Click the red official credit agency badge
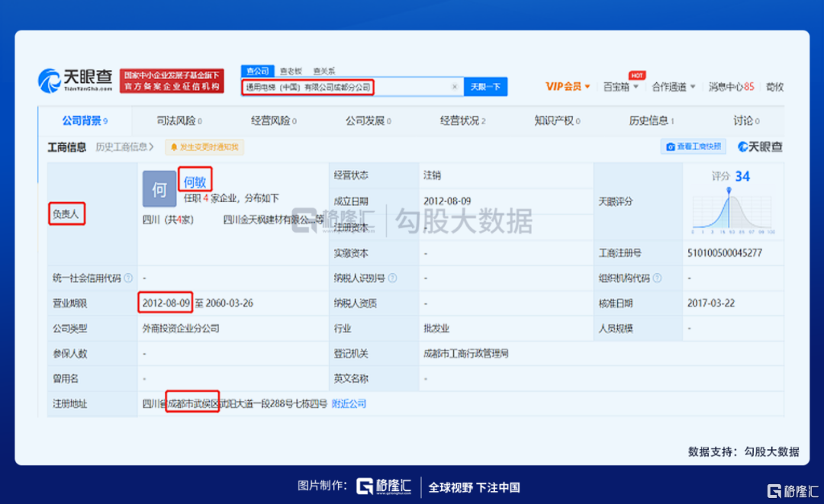824x504 pixels. coord(172,81)
